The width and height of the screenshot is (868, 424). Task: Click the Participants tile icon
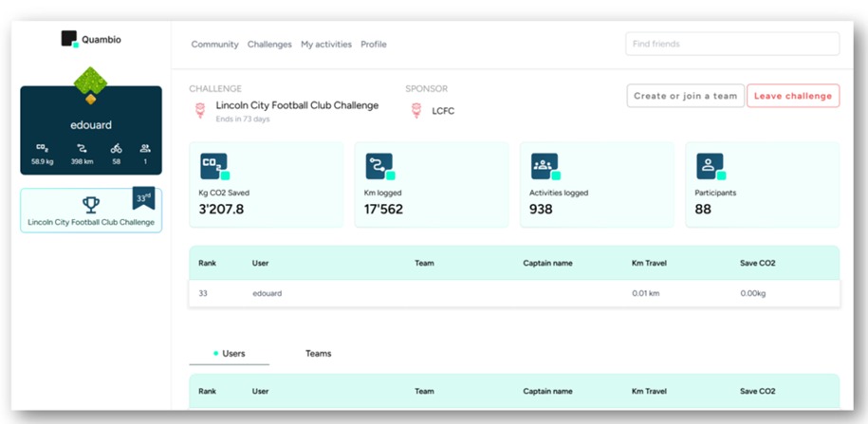(709, 166)
